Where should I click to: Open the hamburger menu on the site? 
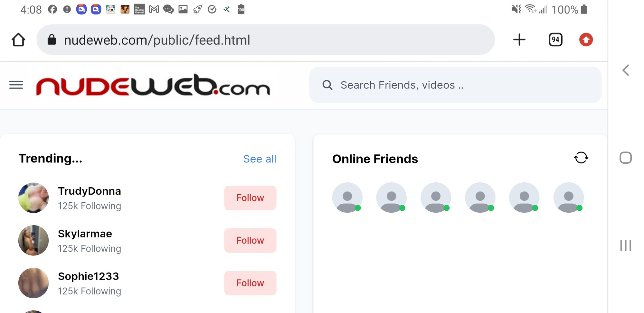(x=16, y=85)
